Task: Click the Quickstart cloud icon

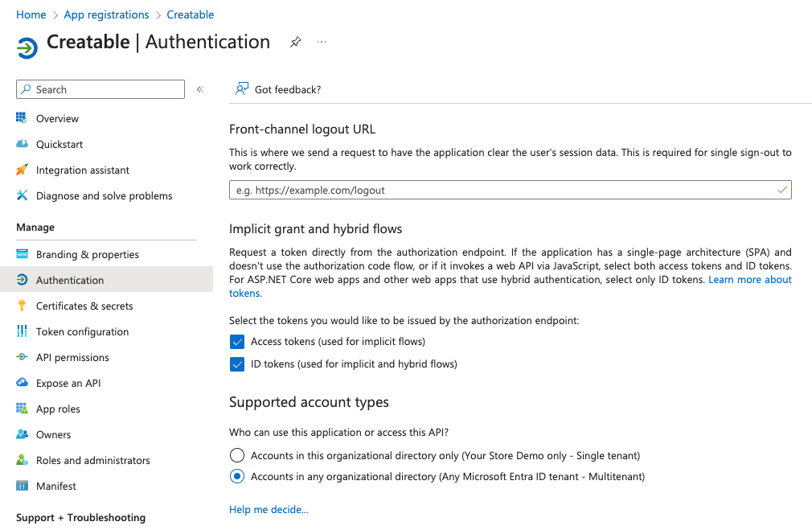Action: pyautogui.click(x=22, y=144)
